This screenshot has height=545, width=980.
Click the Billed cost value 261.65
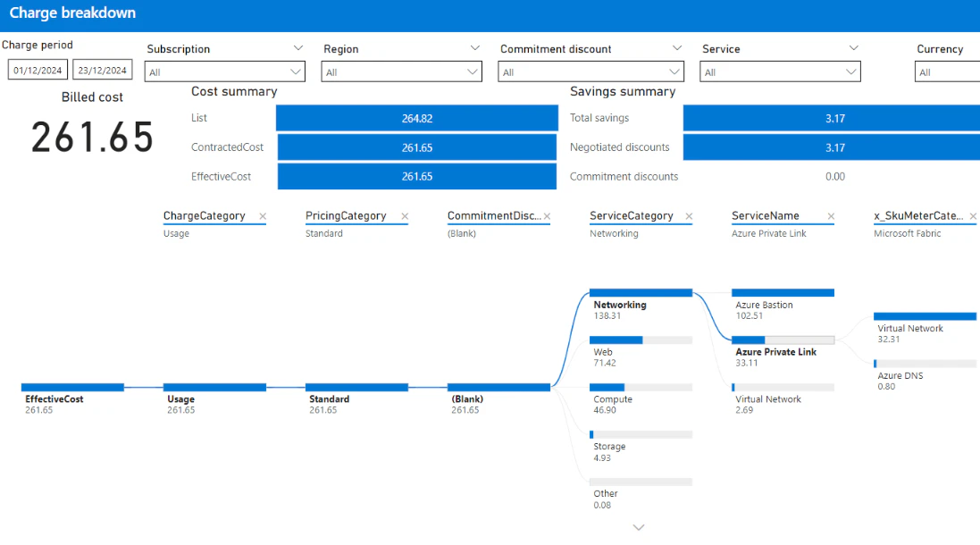point(93,137)
